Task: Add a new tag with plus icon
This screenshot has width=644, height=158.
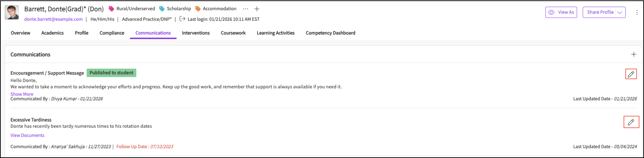Action: 257,9
